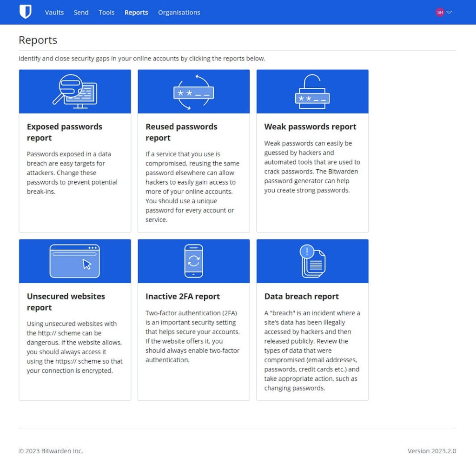
Task: Select the Reports tab
Action: click(x=136, y=13)
